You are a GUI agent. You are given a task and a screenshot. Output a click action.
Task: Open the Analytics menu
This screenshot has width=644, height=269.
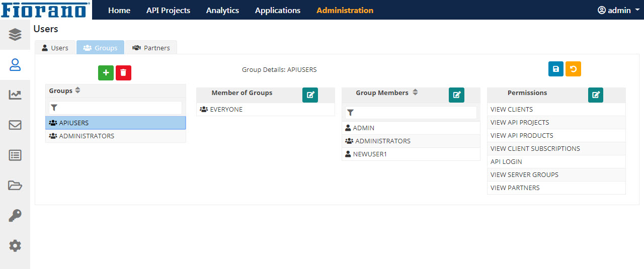point(222,10)
